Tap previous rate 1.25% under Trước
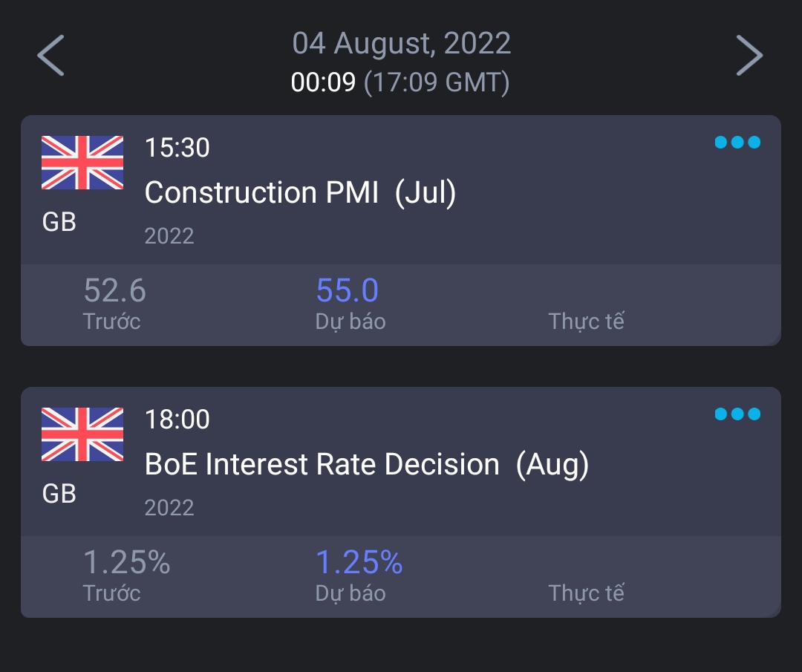Image resolution: width=802 pixels, height=672 pixels. (126, 562)
